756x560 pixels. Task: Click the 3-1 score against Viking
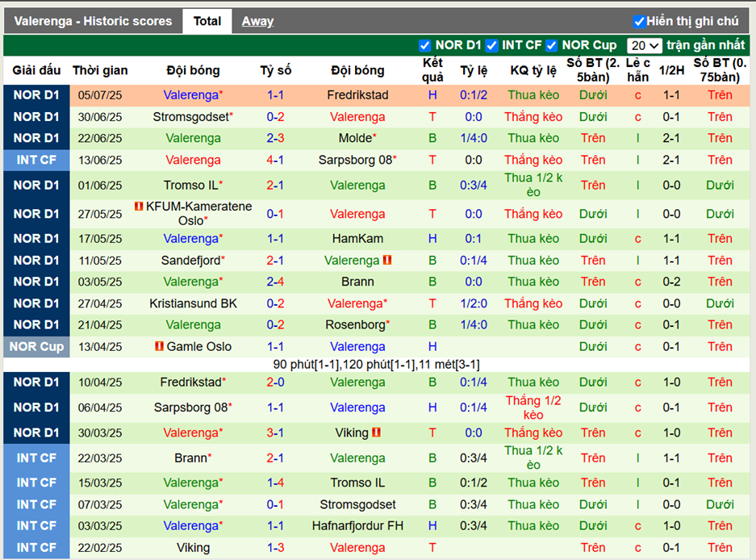click(x=275, y=433)
